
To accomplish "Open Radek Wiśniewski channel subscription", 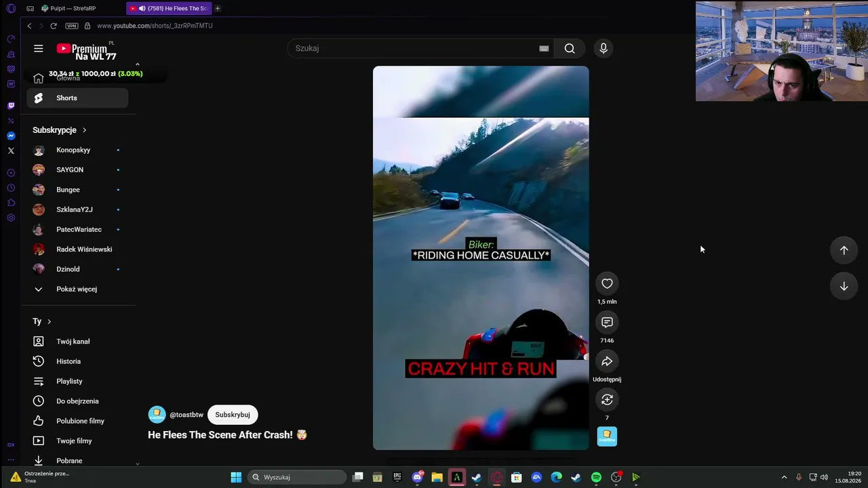I will click(77, 249).
